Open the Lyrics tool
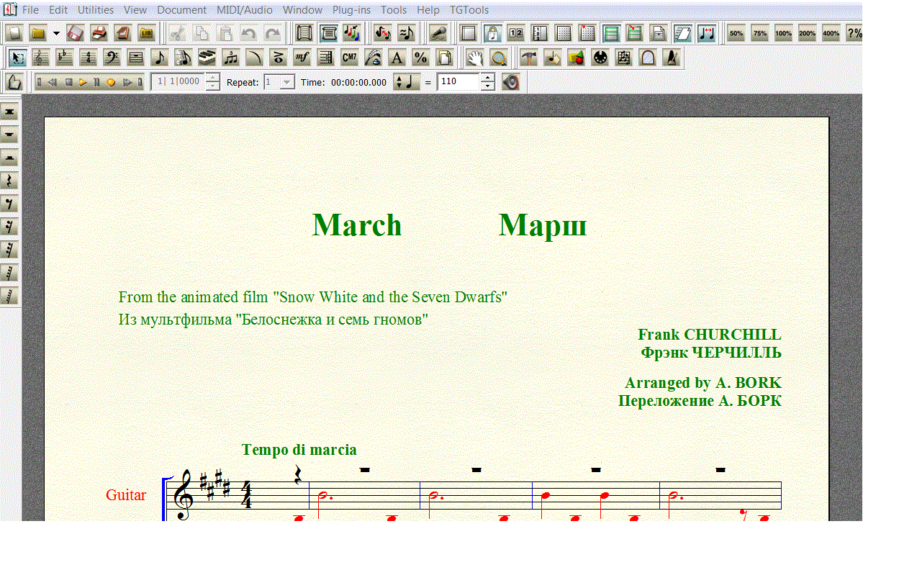The image size is (917, 588). click(373, 58)
